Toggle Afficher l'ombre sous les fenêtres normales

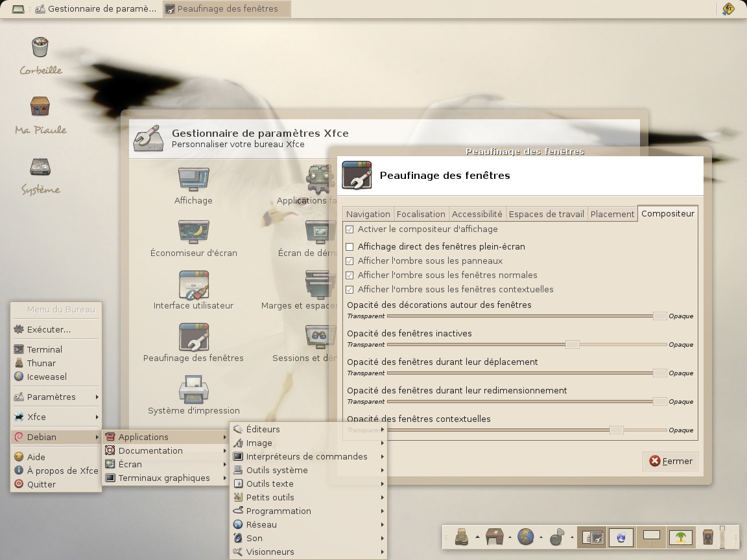point(350,275)
